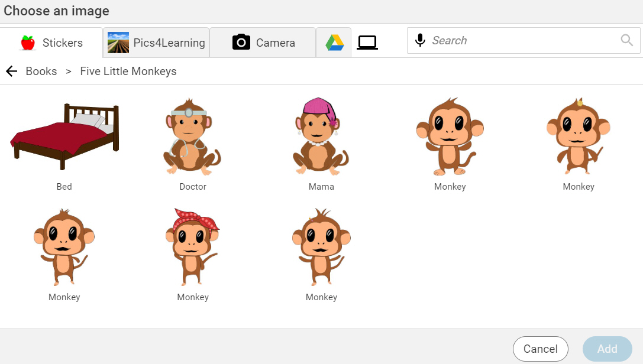The image size is (643, 364).
Task: Cancel the image chooser dialog
Action: [540, 349]
